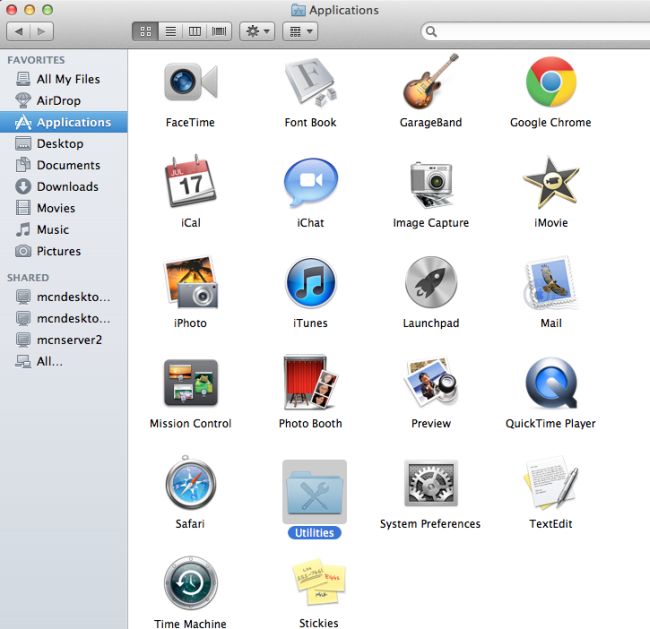This screenshot has height=629, width=650.
Task: Open Desktop in the sidebar
Action: [64, 143]
